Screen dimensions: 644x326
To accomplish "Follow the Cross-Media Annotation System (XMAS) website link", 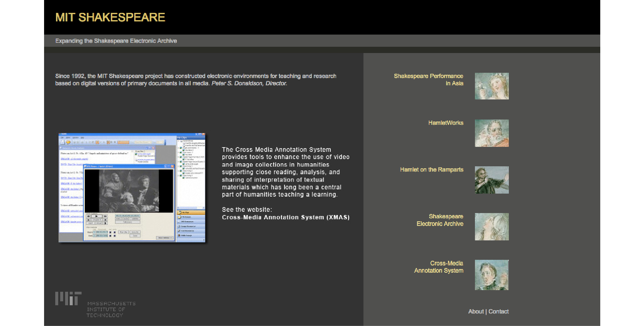I will tap(285, 217).
